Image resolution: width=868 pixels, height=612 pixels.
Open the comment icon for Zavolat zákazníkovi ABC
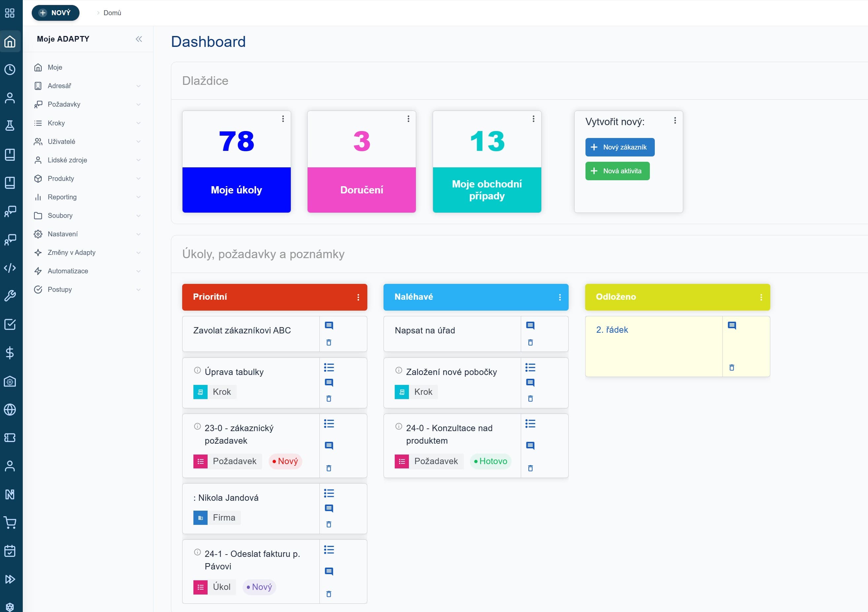click(x=329, y=325)
